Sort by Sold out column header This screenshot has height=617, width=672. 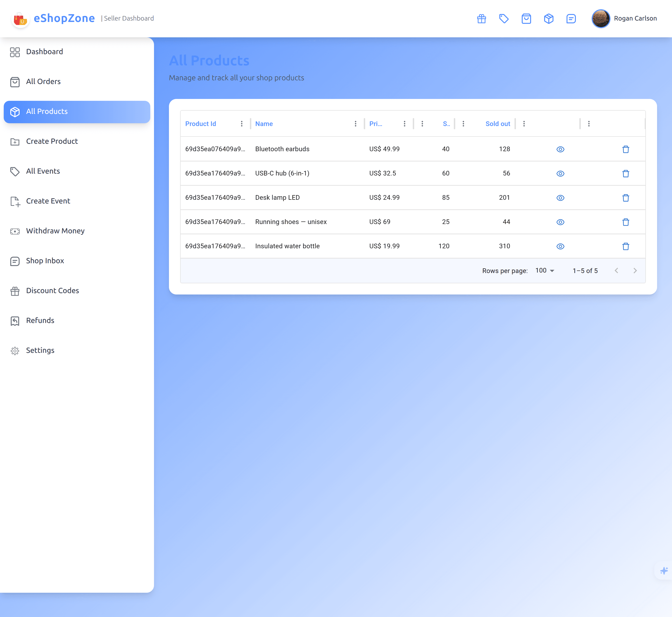coord(497,124)
